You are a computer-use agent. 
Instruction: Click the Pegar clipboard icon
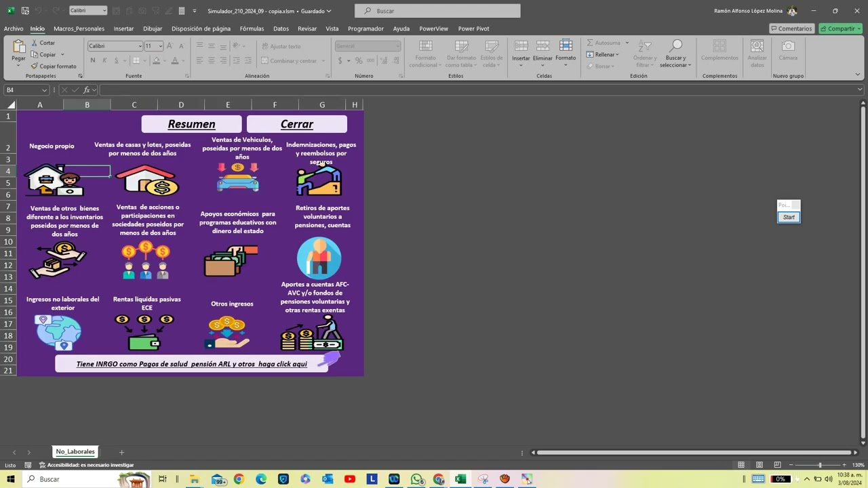(x=19, y=47)
